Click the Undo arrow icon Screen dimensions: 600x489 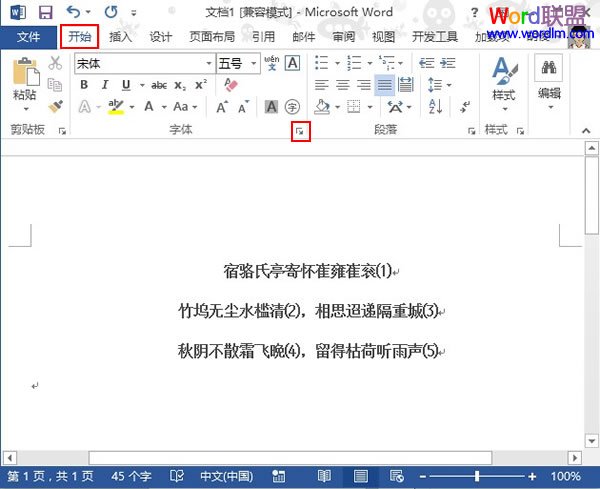pyautogui.click(x=74, y=13)
